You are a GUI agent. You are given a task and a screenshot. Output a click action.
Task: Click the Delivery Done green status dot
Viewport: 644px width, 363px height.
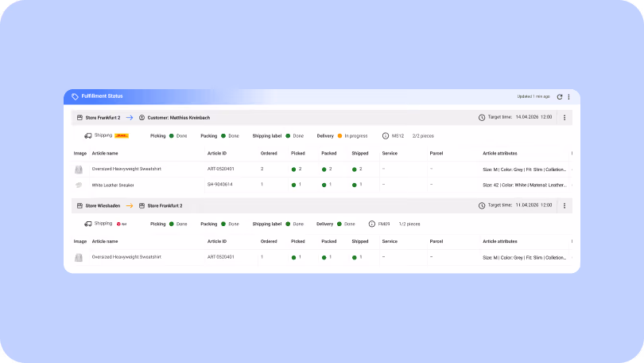[x=339, y=224]
